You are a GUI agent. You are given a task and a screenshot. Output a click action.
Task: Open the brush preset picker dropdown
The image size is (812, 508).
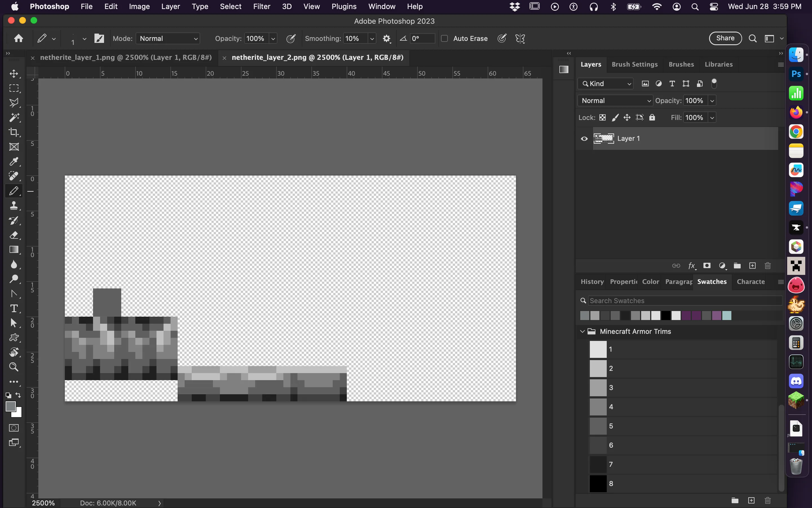84,39
